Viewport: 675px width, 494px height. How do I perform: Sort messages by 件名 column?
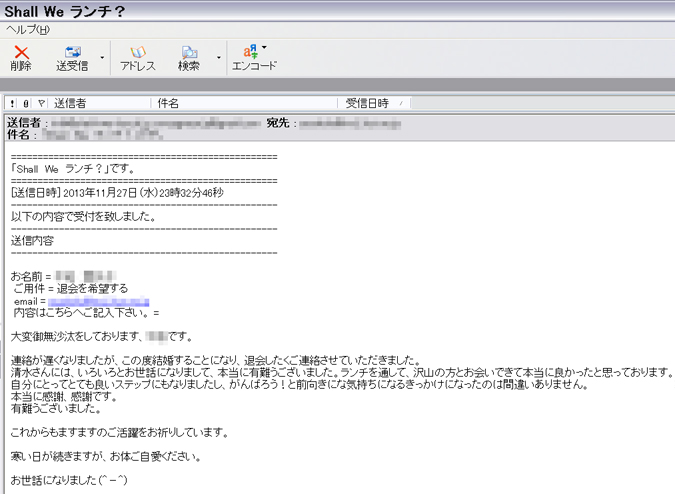pyautogui.click(x=168, y=103)
